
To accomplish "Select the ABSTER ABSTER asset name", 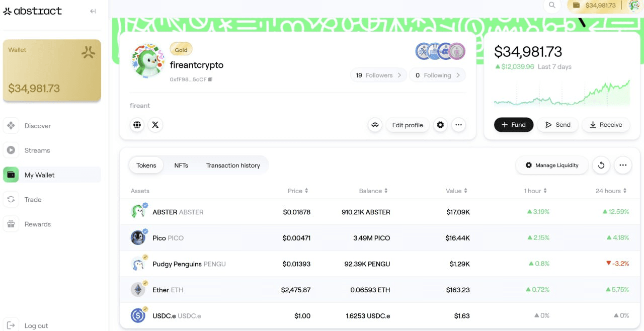I will [178, 212].
